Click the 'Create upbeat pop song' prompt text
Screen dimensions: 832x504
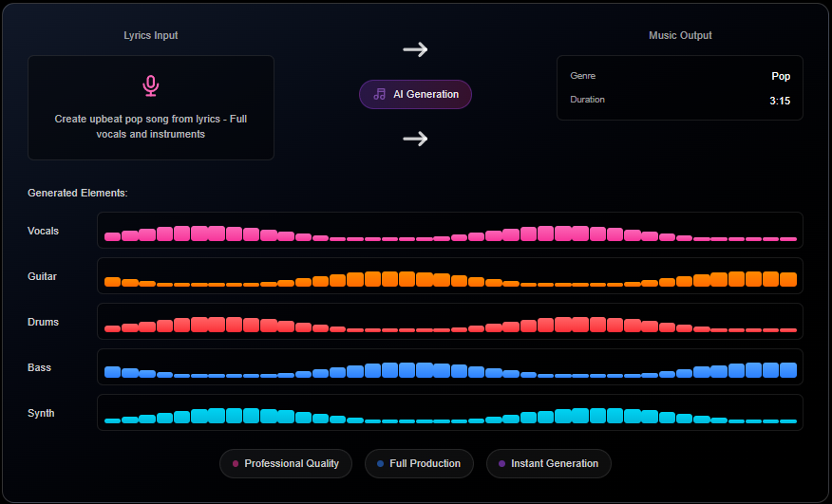(151, 126)
